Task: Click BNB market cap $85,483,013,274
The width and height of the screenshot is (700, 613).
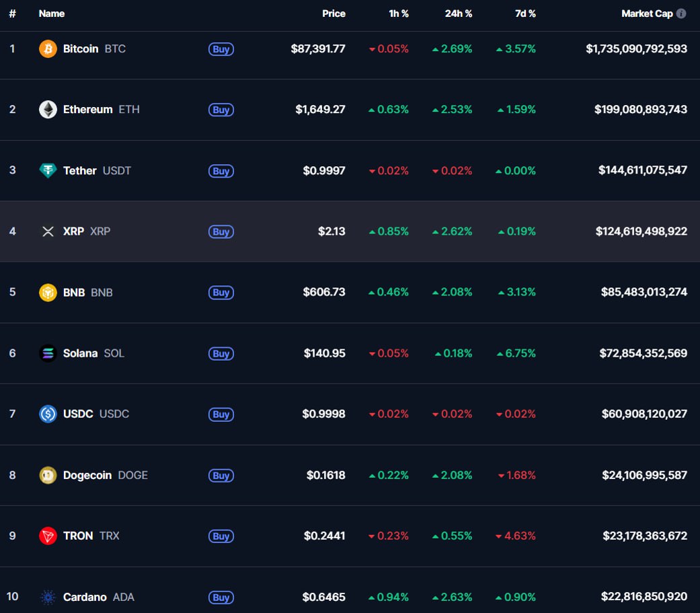Action: point(644,292)
